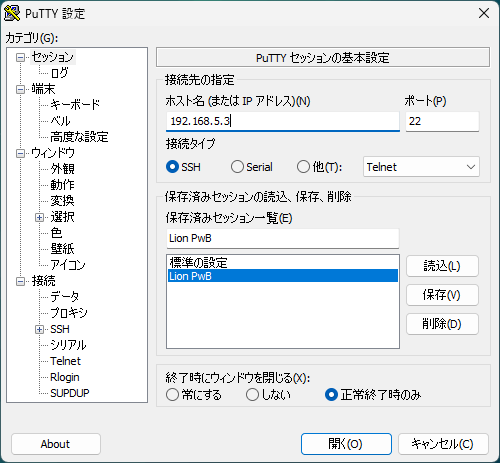Select しない close-window option
The height and width of the screenshot is (463, 500).
click(x=252, y=395)
